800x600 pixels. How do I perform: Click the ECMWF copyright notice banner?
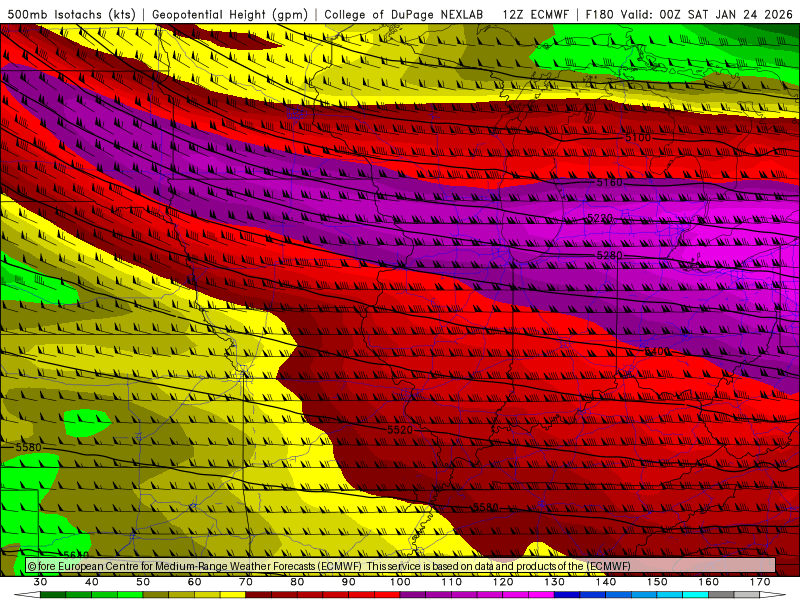(x=401, y=566)
